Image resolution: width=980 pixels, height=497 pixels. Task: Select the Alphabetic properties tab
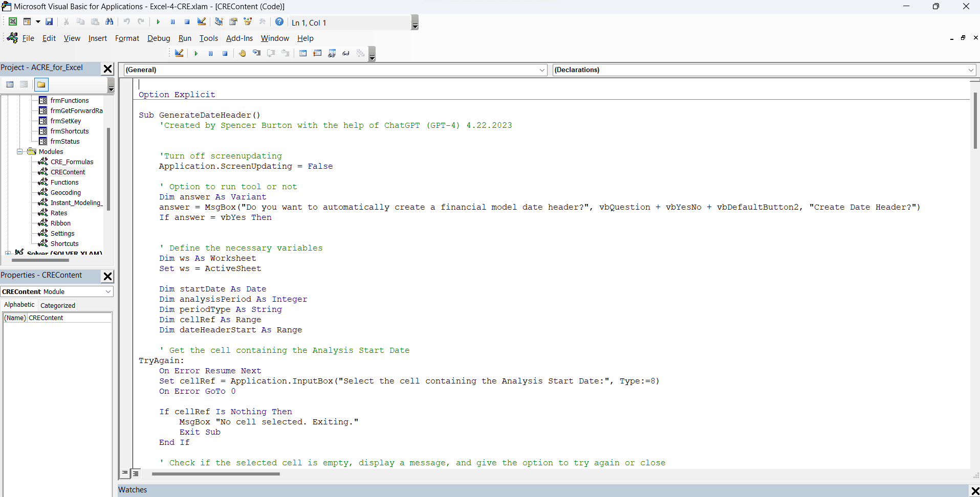click(19, 305)
